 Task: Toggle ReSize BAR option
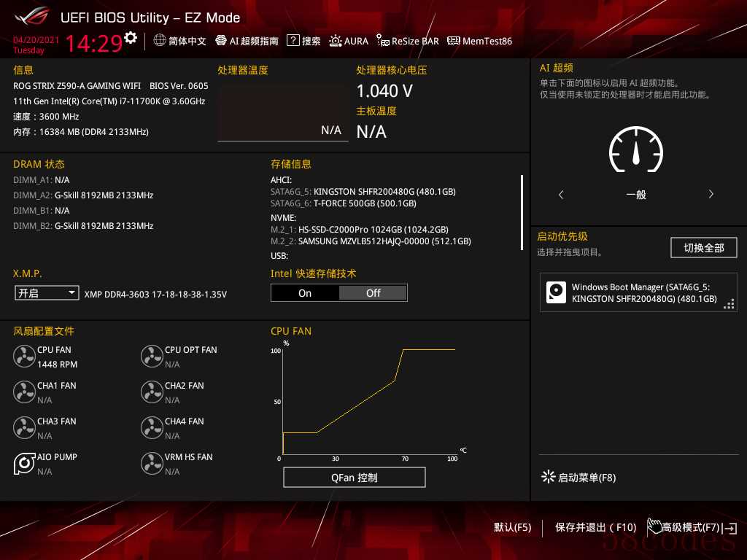coord(408,41)
